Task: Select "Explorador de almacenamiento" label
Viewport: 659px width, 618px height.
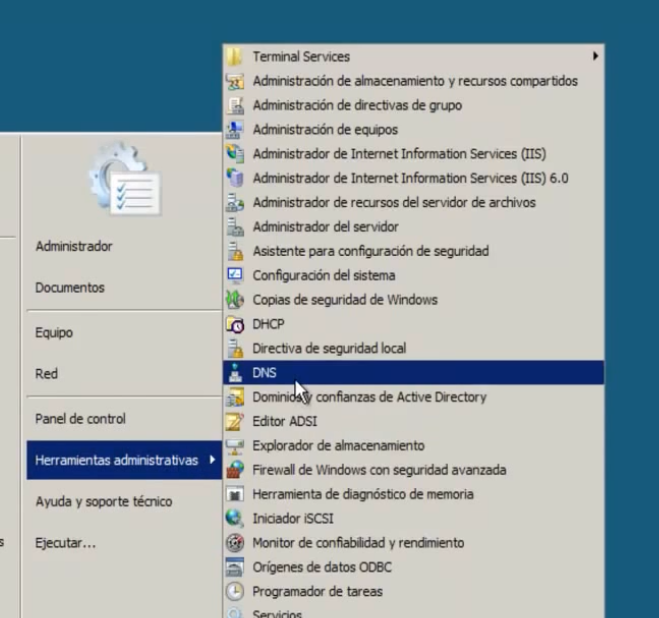Action: [x=338, y=446]
